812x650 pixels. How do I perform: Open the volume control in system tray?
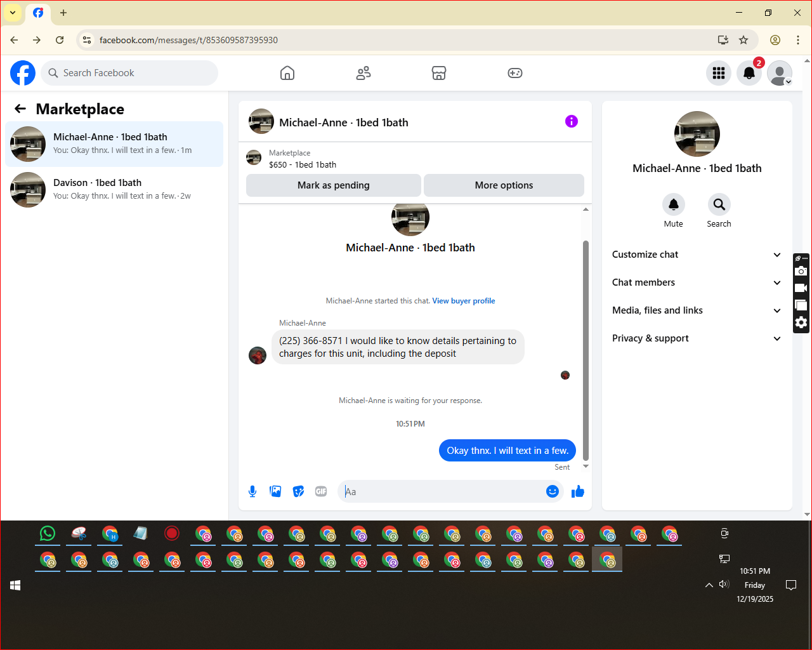click(724, 584)
